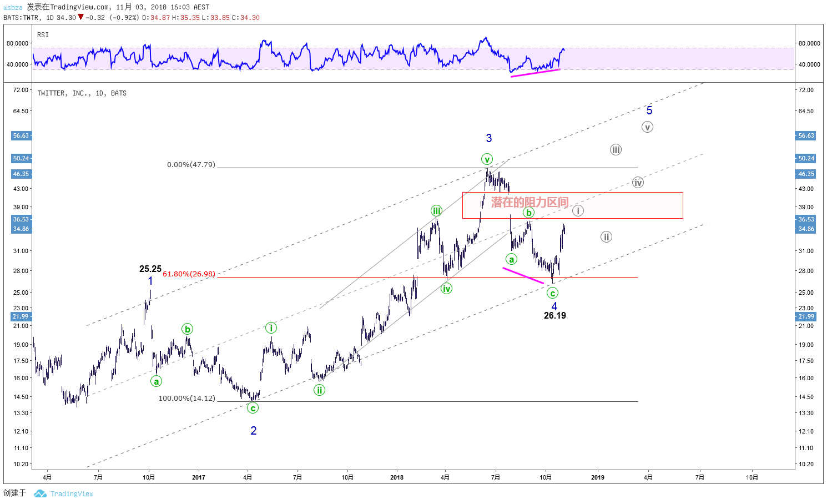This screenshot has width=827, height=504.
Task: Select the gray circled i marker
Action: point(578,211)
